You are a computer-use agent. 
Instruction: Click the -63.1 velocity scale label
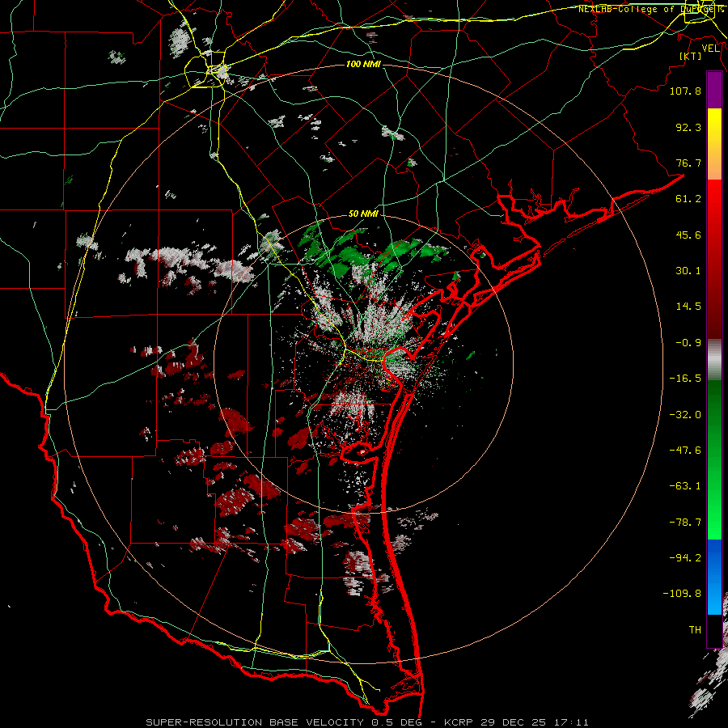point(685,486)
